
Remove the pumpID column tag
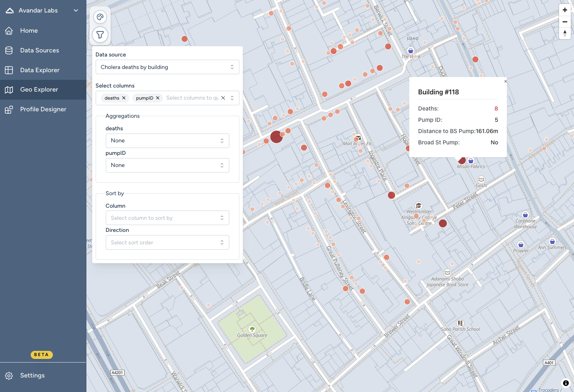point(158,98)
